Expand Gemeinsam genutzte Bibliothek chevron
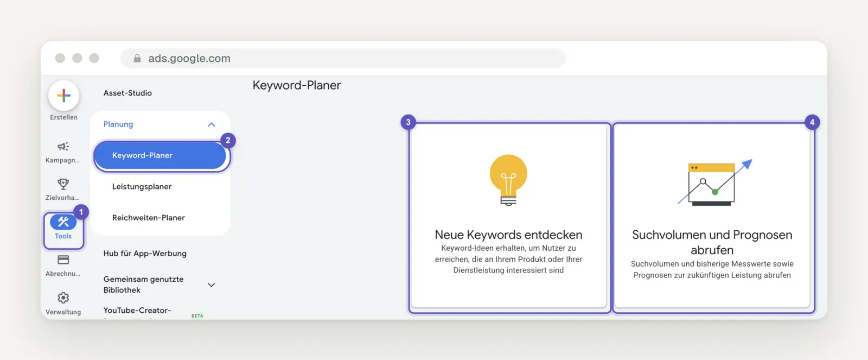 tap(212, 285)
